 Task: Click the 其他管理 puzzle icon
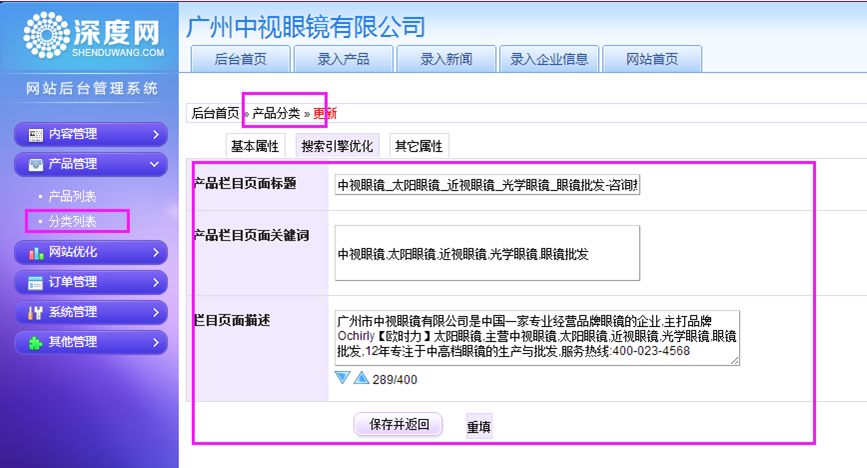point(36,342)
